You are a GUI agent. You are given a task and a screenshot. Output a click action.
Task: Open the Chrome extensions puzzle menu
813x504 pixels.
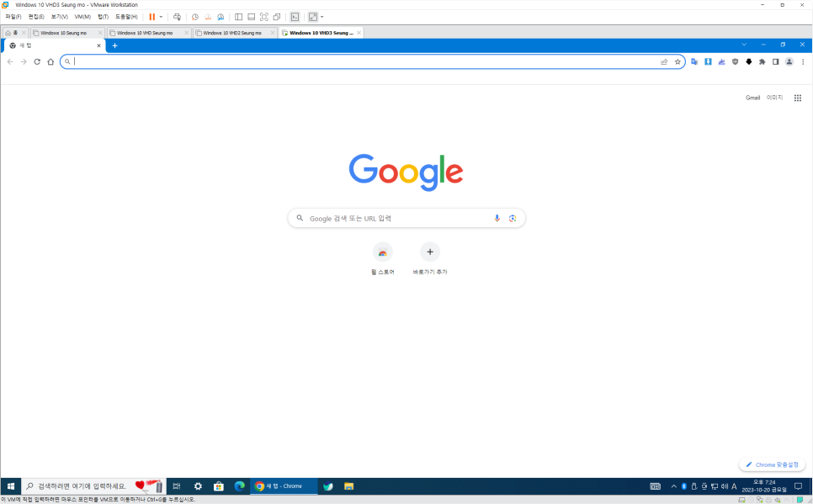click(x=762, y=61)
